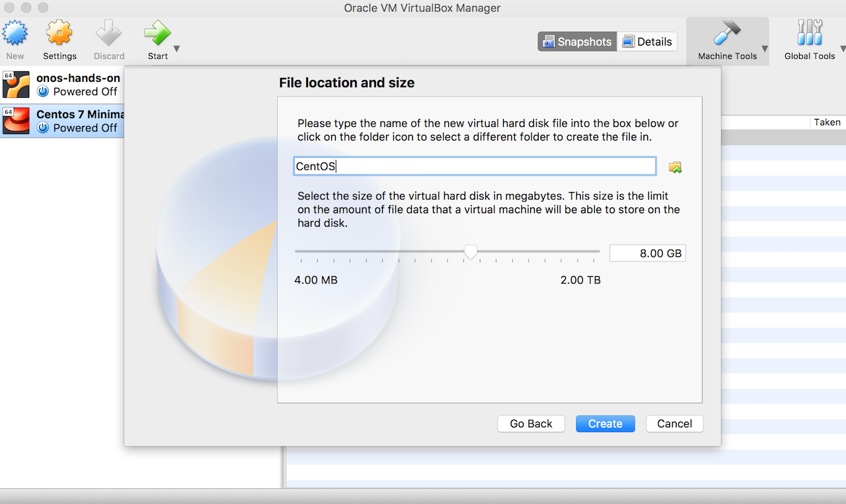This screenshot has height=504, width=846.
Task: Expand the Global Tools dropdown arrow
Action: pyautogui.click(x=843, y=49)
